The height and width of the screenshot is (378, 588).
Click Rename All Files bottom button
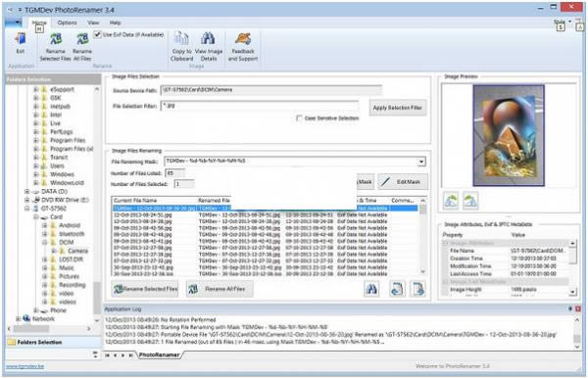pyautogui.click(x=220, y=289)
